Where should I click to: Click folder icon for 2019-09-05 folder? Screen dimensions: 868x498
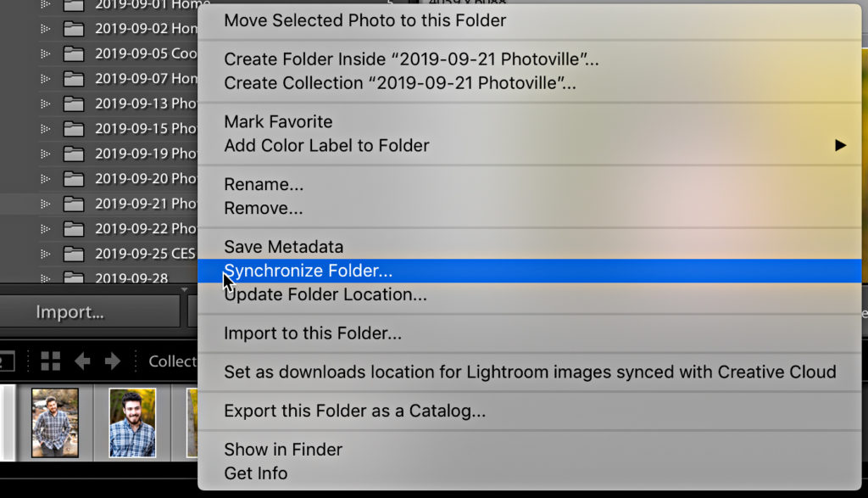[73, 53]
